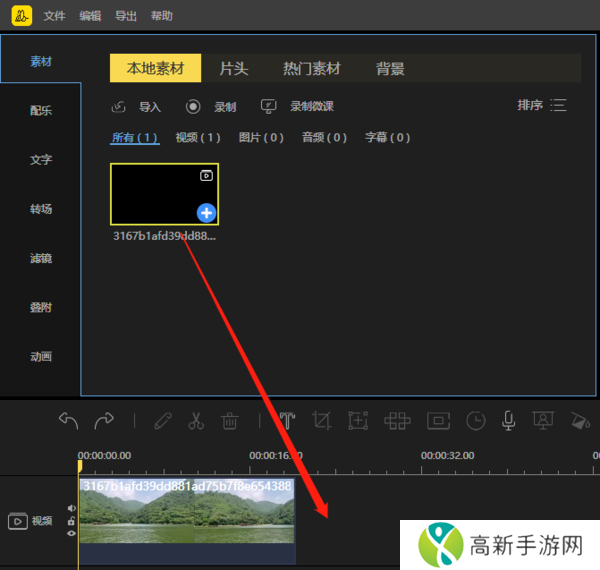Screen dimensions: 600x570
Task: Click the Redo arrow in the timeline toolbar
Action: click(x=103, y=421)
